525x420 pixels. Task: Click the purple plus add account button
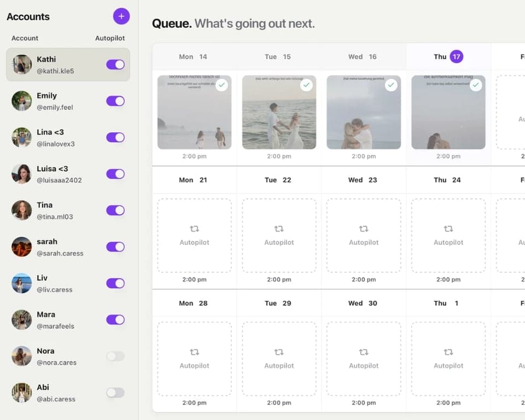point(121,16)
